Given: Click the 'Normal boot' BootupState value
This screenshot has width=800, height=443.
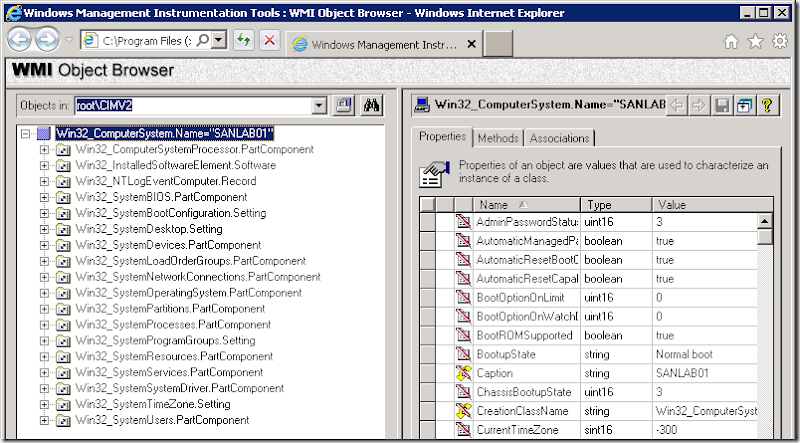Looking at the screenshot, I should [x=684, y=354].
